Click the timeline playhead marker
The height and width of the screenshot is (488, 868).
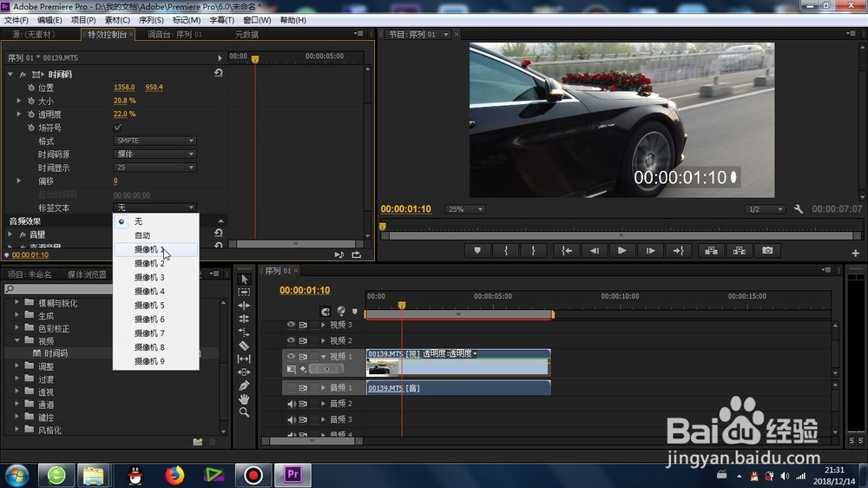[x=402, y=305]
